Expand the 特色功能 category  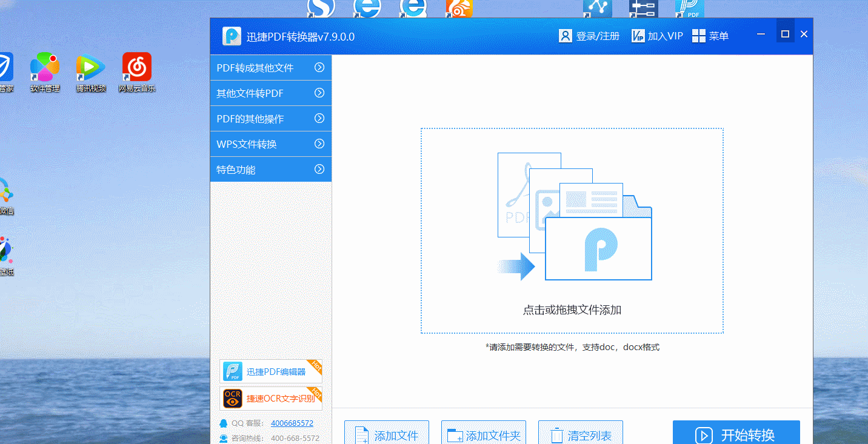point(271,170)
